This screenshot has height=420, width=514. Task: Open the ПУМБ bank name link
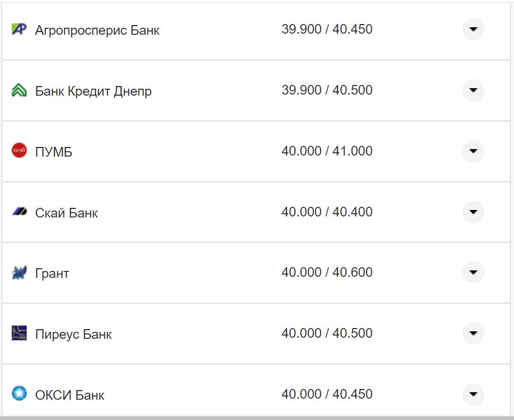pos(53,152)
